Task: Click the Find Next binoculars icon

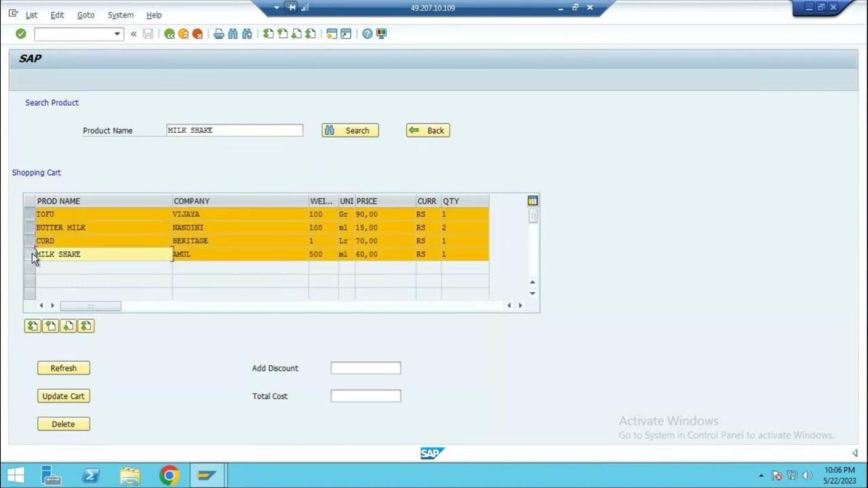Action: point(247,34)
